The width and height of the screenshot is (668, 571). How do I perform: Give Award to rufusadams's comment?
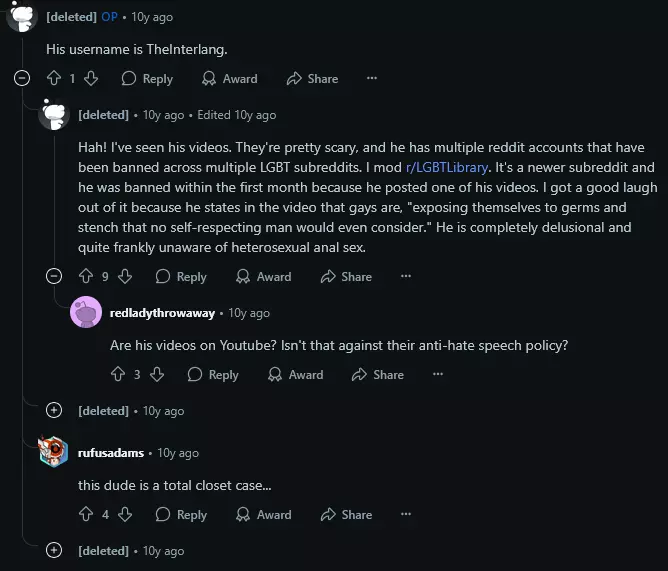point(263,514)
